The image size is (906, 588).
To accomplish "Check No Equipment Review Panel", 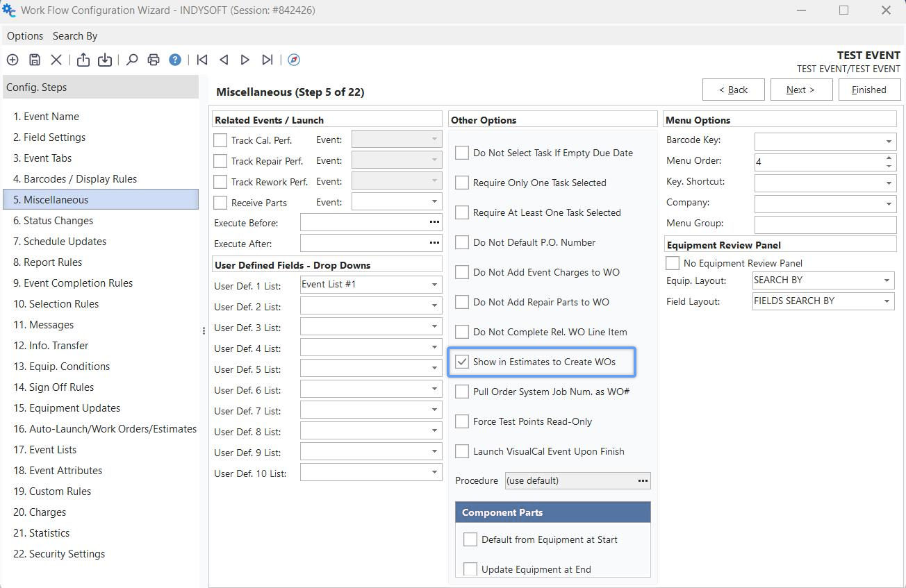I will click(673, 263).
